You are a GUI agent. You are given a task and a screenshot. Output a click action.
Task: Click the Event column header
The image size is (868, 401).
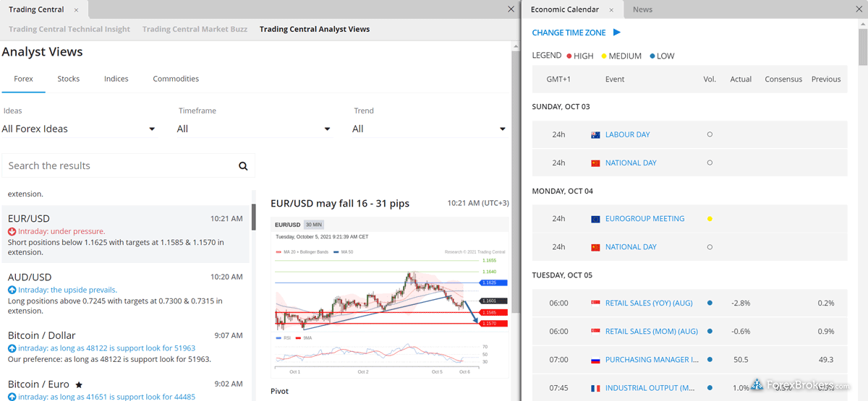(615, 79)
